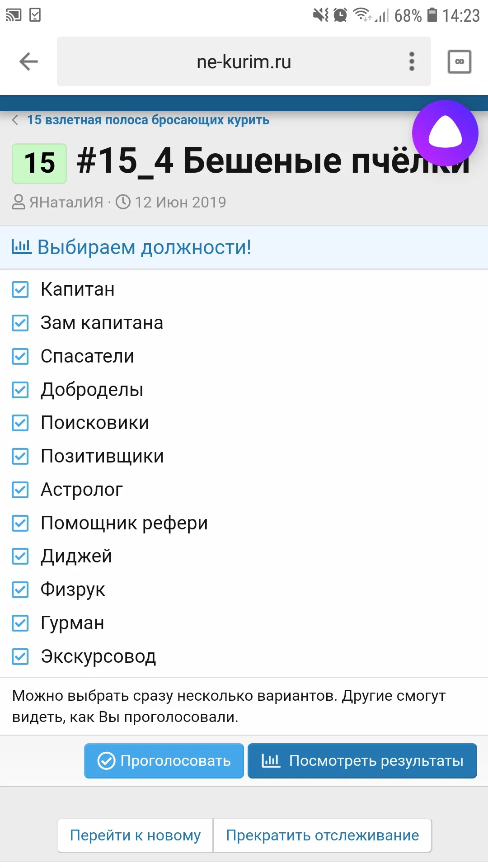Tap the author user icon near ЯНаталИЯ
The image size is (488, 868).
[19, 202]
